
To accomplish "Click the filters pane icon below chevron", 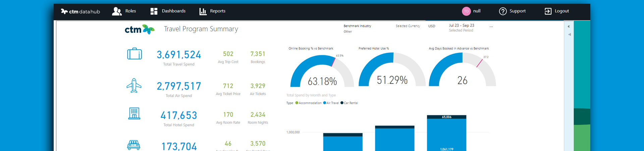I will 569,34.
